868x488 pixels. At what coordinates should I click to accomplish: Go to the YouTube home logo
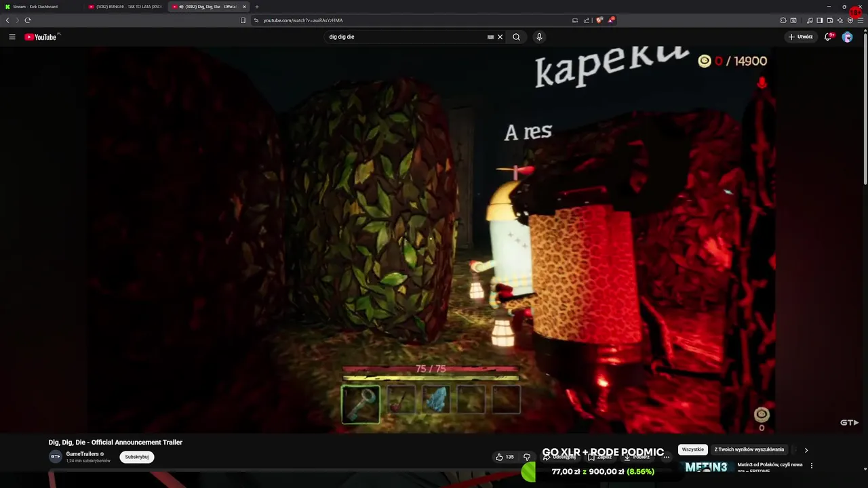pyautogui.click(x=41, y=37)
